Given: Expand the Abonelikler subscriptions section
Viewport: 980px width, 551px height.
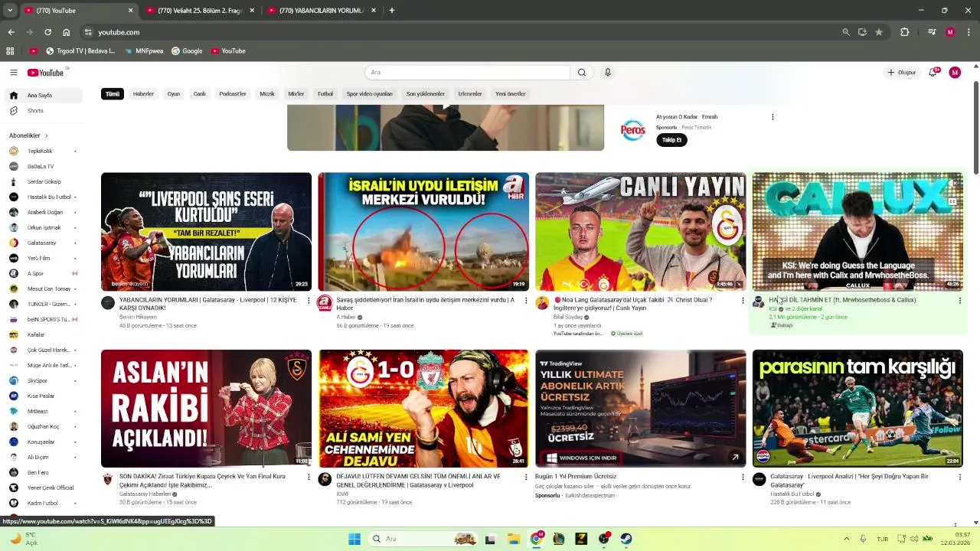Looking at the screenshot, I should pos(28,135).
